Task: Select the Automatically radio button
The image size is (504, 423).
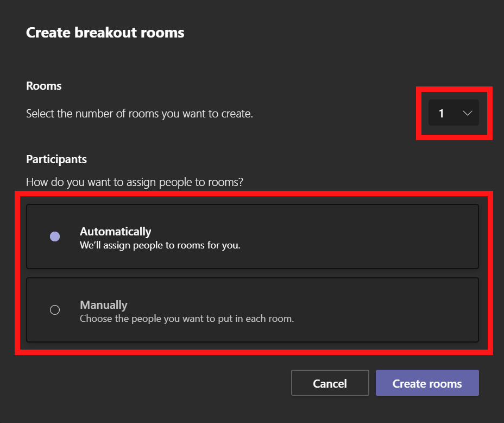Action: [55, 237]
